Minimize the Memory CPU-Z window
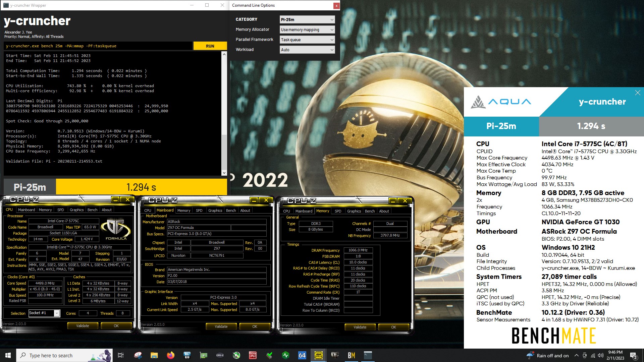The height and width of the screenshot is (362, 644). (x=393, y=201)
